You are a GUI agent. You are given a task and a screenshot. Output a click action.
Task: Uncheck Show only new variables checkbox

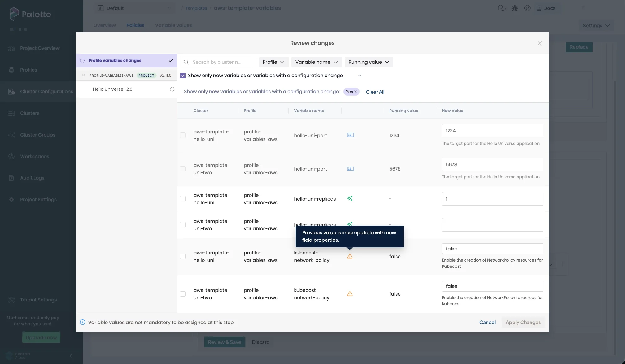click(183, 75)
